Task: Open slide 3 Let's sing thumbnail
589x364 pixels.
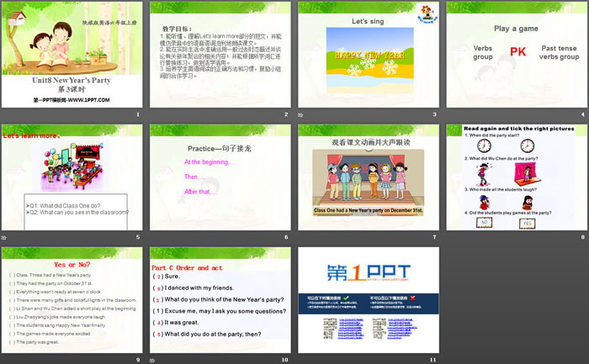Action: 369,55
